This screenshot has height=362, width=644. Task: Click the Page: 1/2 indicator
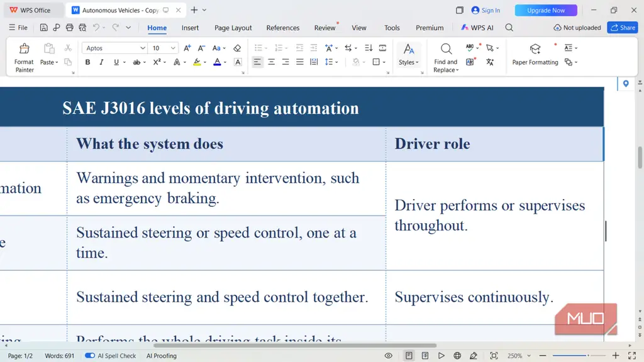[x=20, y=356]
